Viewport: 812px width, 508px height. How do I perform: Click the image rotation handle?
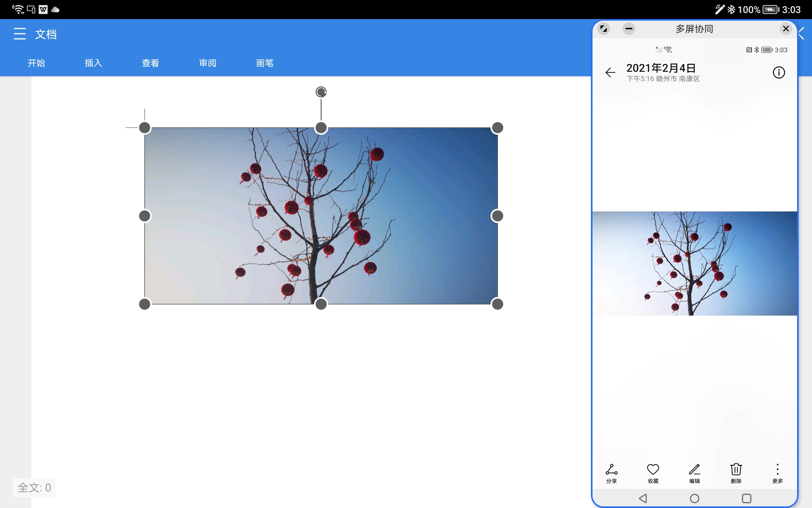[321, 92]
